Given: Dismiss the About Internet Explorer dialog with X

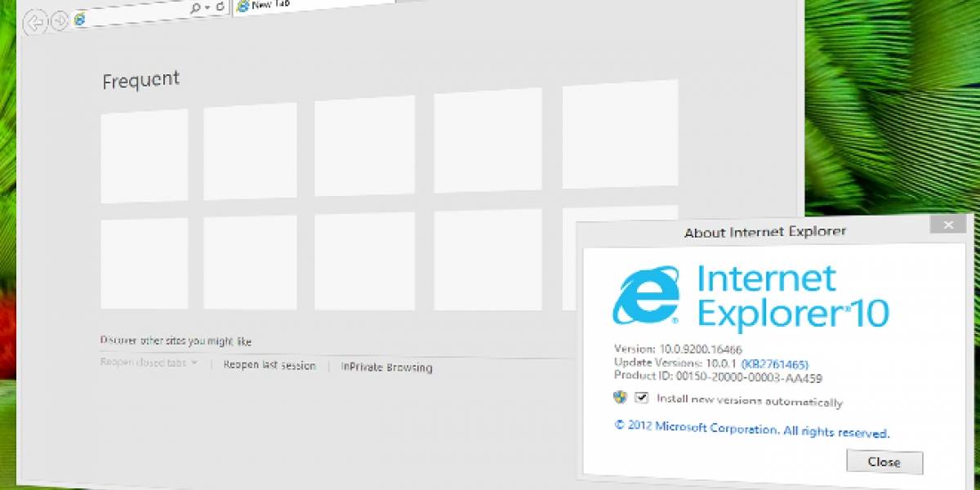Looking at the screenshot, I should pos(947,224).
